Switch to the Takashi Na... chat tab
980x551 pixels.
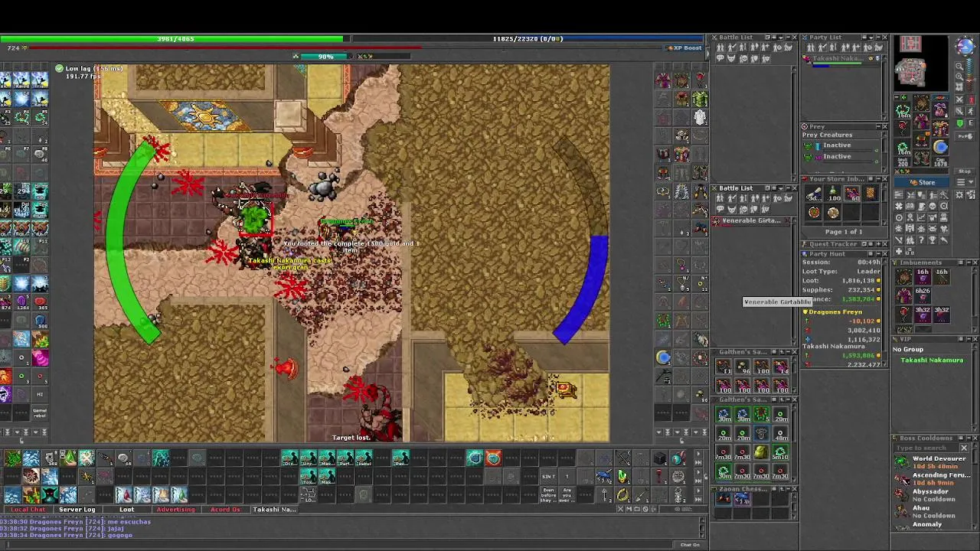274,510
